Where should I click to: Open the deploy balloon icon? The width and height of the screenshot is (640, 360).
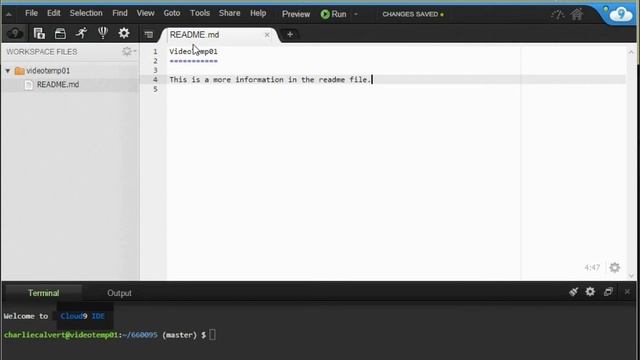103,33
